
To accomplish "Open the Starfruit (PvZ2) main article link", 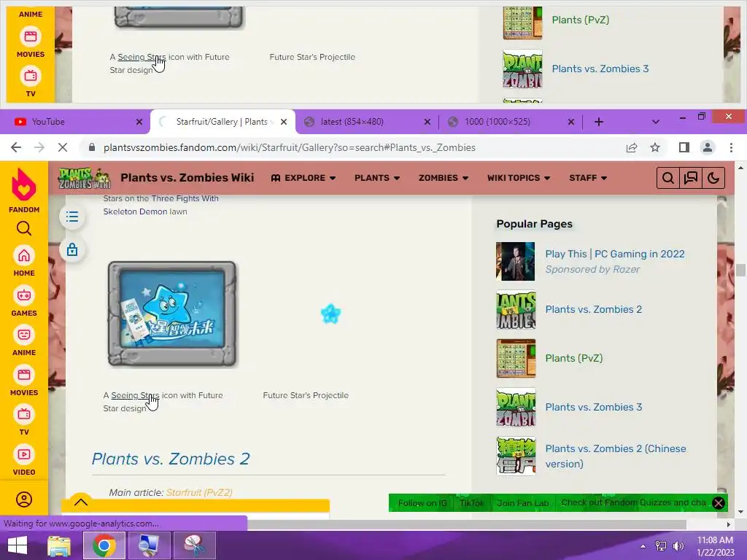I will [x=199, y=492].
